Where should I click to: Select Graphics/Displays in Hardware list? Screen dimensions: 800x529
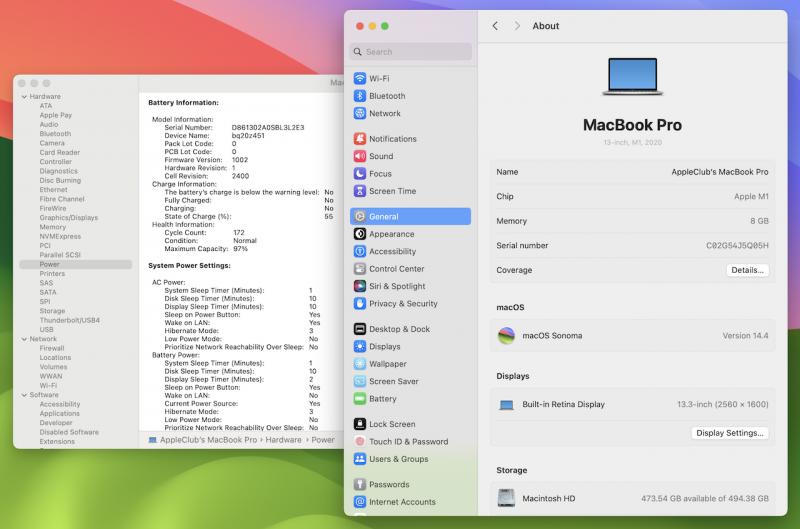pos(69,218)
